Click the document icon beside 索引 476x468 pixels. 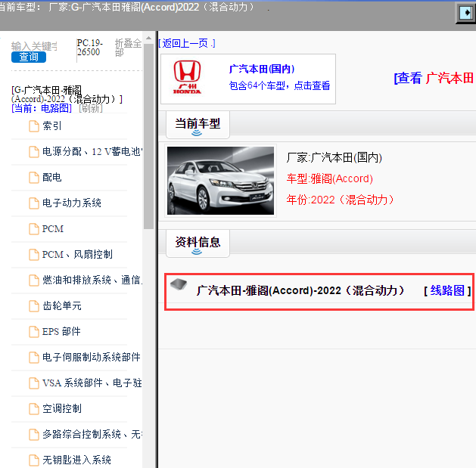34,126
